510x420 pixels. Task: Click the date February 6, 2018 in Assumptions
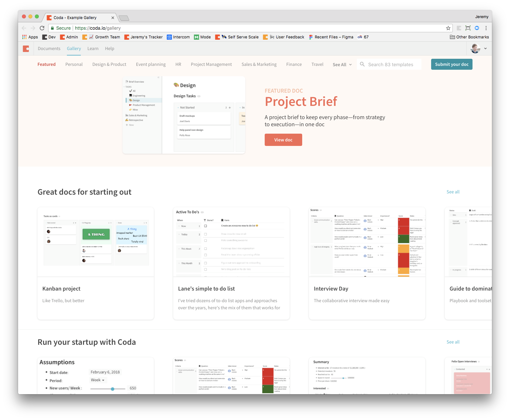pos(105,372)
